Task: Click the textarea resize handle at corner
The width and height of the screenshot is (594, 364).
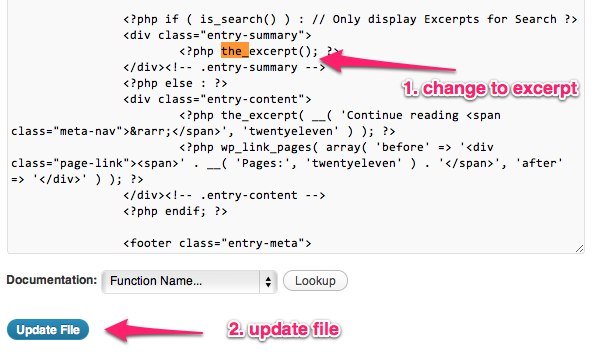Action: [x=579, y=248]
